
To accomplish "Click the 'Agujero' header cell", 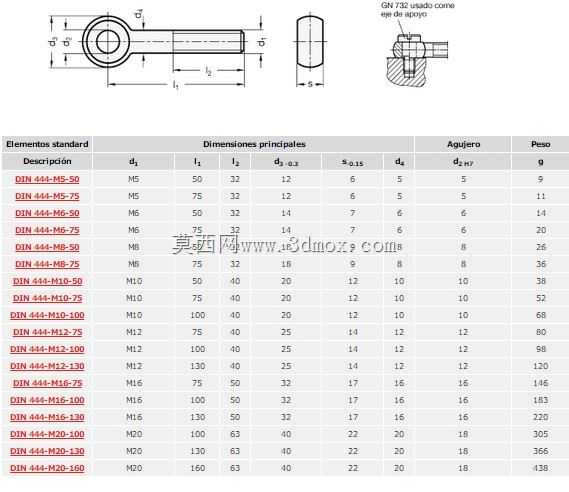I will coord(463,144).
